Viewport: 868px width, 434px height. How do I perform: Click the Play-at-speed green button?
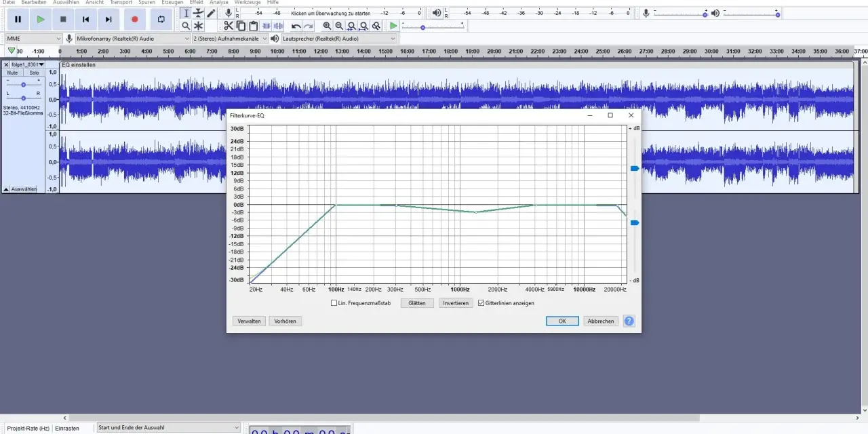click(x=393, y=26)
